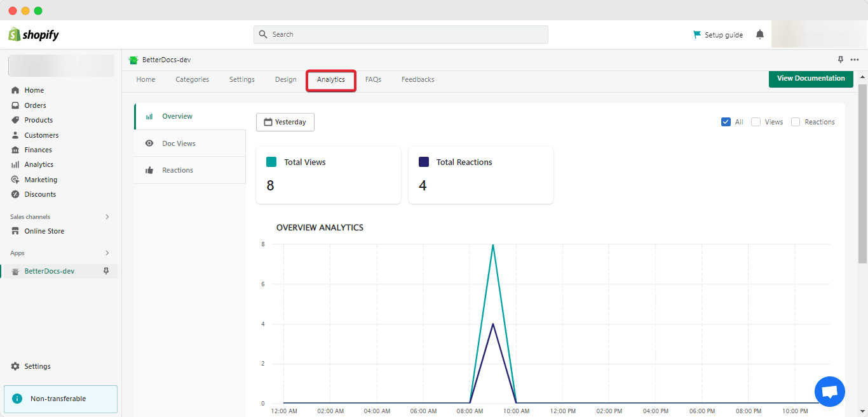Switch to the Categories tab

coord(193,79)
